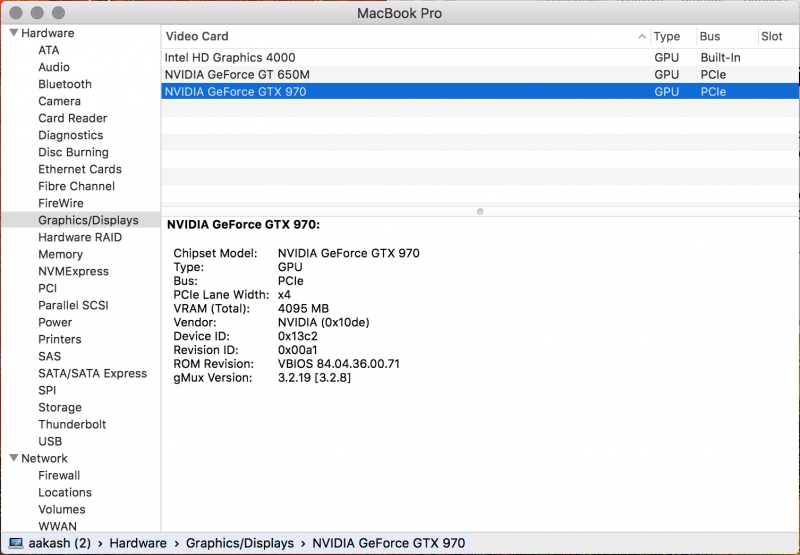Click Graphics/Displays in the path bar

click(x=240, y=543)
